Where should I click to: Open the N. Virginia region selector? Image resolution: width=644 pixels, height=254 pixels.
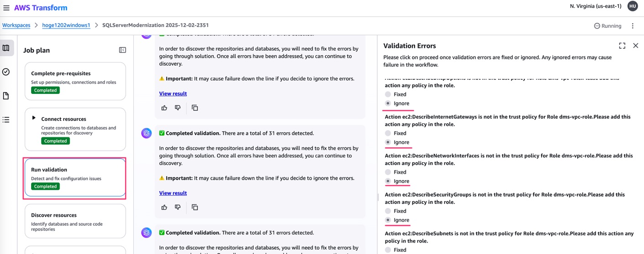click(596, 6)
